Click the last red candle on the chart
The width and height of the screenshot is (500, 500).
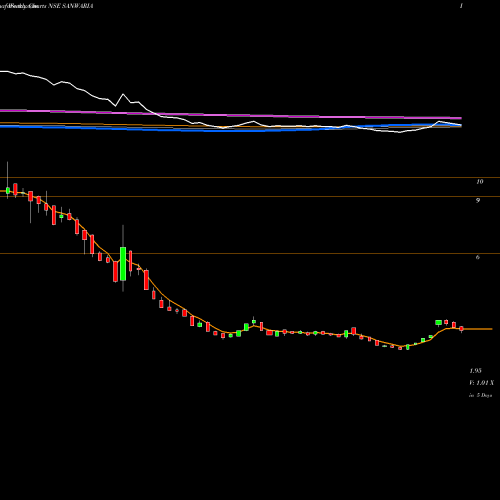[x=462, y=329]
